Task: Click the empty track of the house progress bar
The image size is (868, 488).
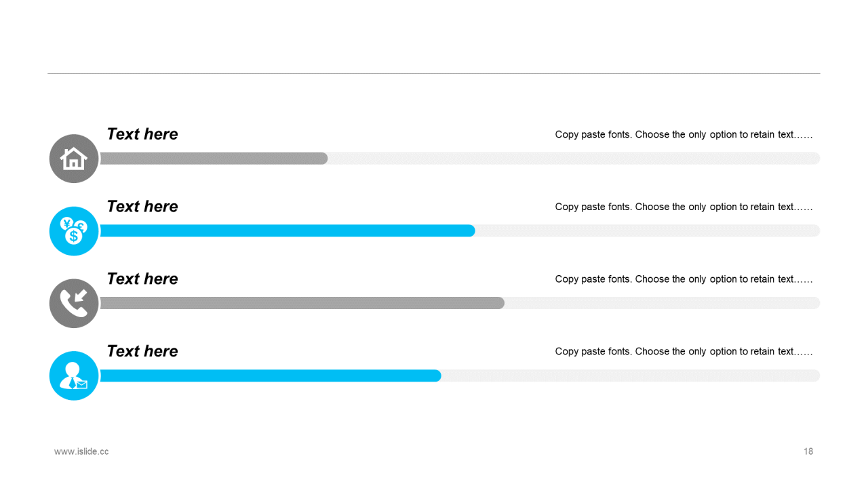Action: 573,159
